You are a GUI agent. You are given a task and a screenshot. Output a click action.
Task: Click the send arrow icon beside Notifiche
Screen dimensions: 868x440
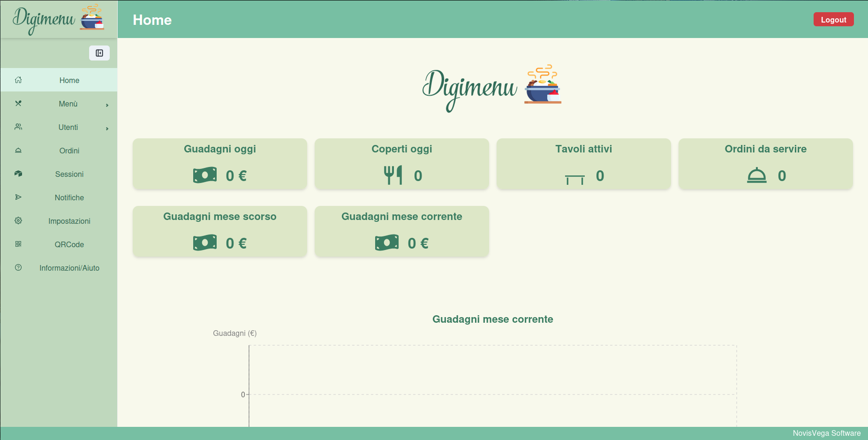18,197
